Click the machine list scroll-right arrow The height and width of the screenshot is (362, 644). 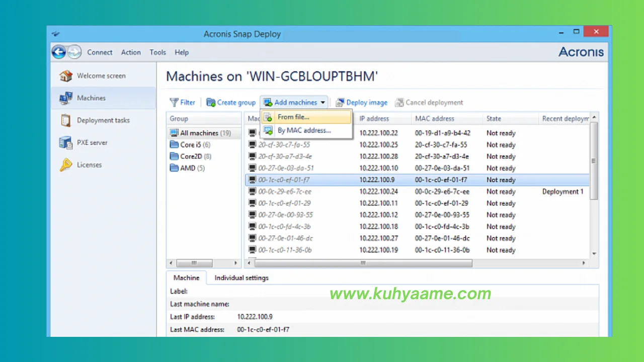click(x=584, y=263)
